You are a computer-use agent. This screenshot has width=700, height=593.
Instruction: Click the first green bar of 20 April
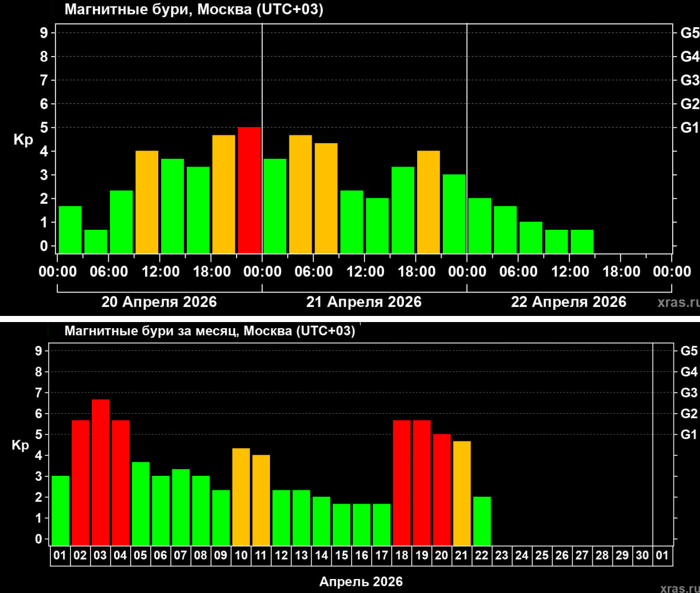70,229
